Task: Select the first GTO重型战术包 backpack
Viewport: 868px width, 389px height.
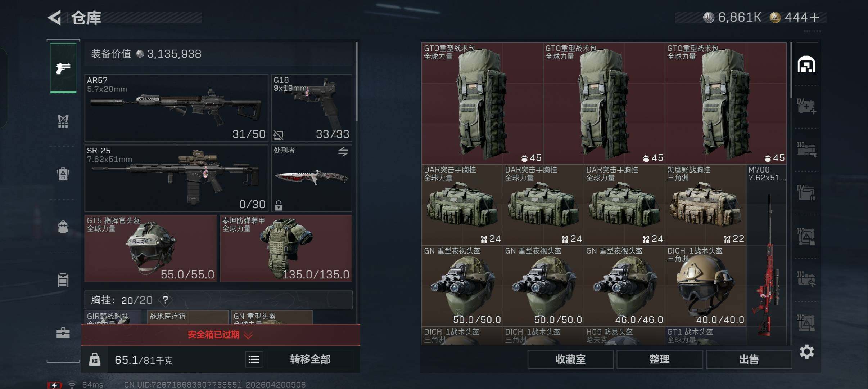Action: point(482,103)
